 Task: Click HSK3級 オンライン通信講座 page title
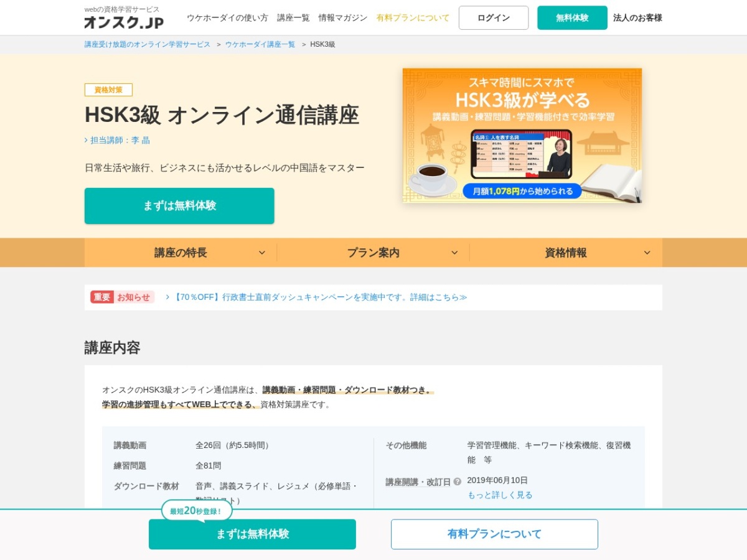[x=222, y=116]
